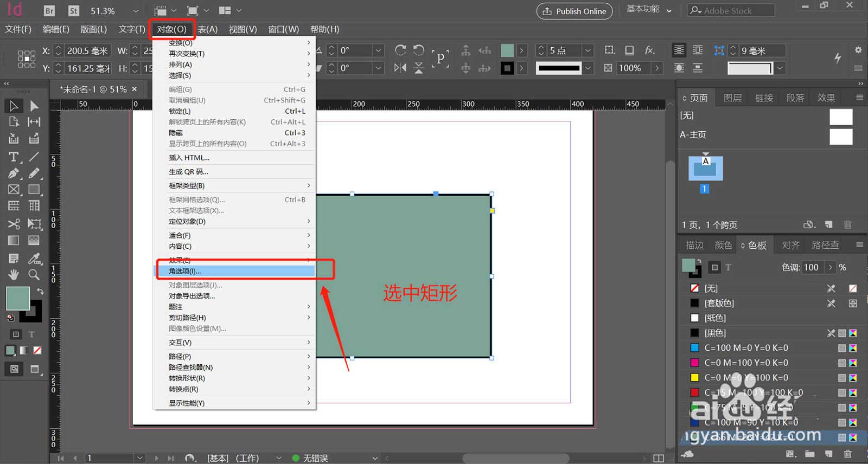
Task: Select the Direct Selection arrow tool
Action: (x=34, y=106)
